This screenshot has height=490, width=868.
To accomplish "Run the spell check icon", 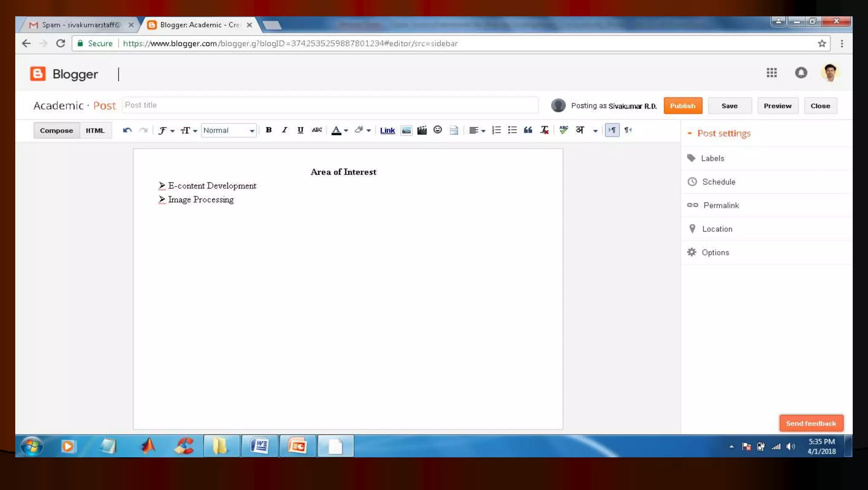I will pyautogui.click(x=563, y=130).
